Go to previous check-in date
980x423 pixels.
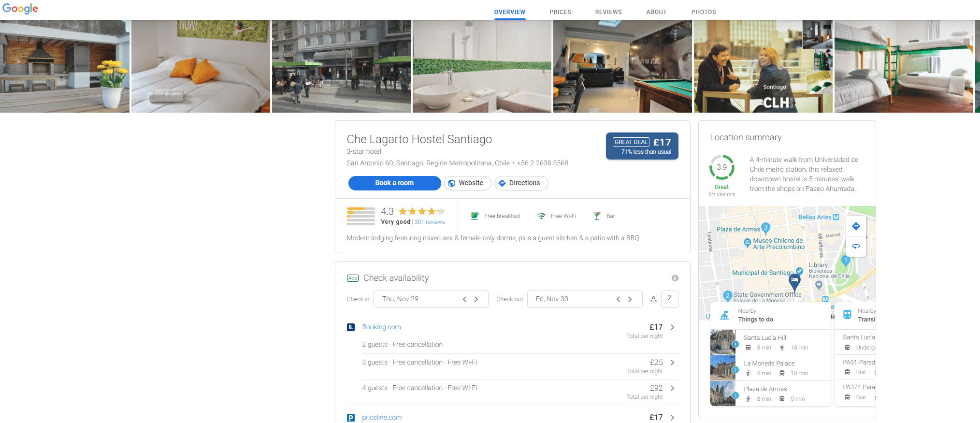point(464,299)
